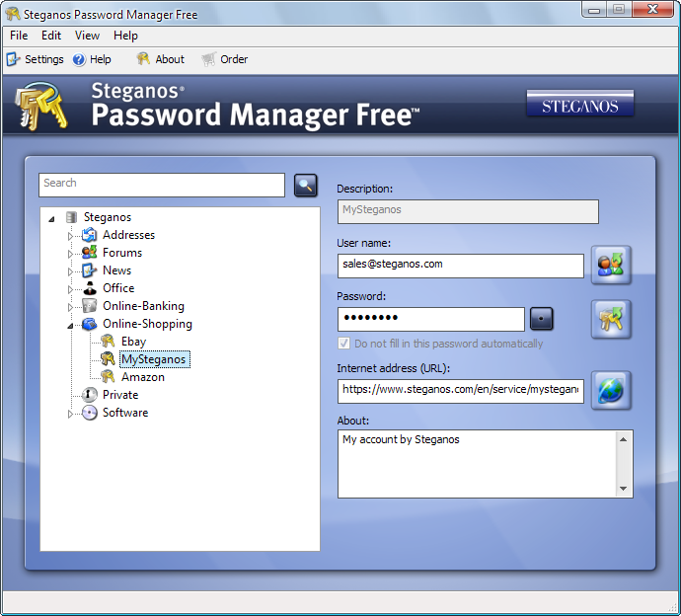The height and width of the screenshot is (616, 681).
Task: Open the URL with the globe button
Action: (611, 390)
